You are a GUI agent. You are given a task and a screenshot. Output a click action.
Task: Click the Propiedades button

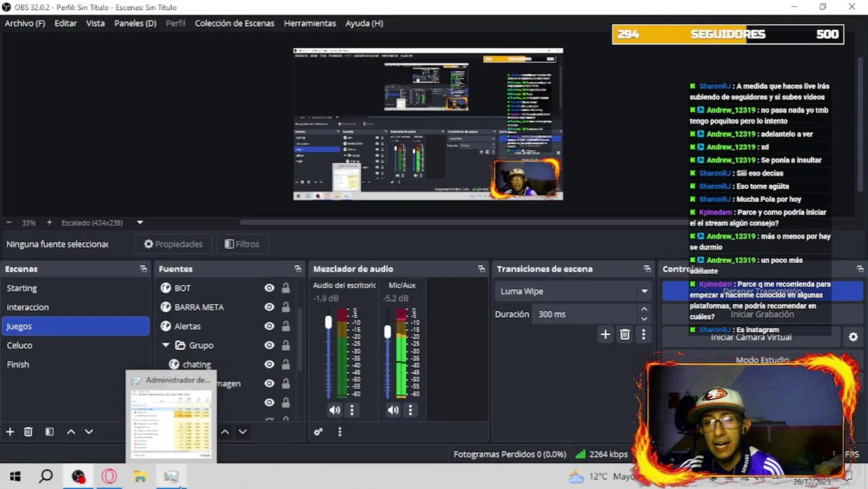coord(173,244)
